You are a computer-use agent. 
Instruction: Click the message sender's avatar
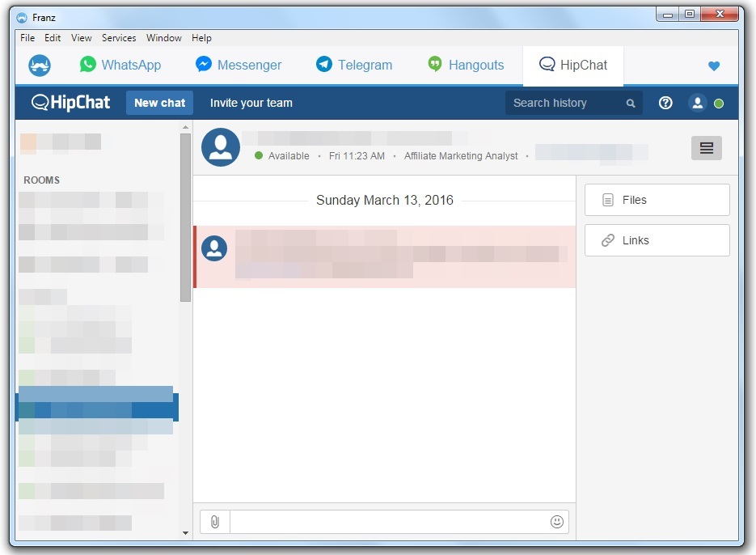[x=214, y=248]
